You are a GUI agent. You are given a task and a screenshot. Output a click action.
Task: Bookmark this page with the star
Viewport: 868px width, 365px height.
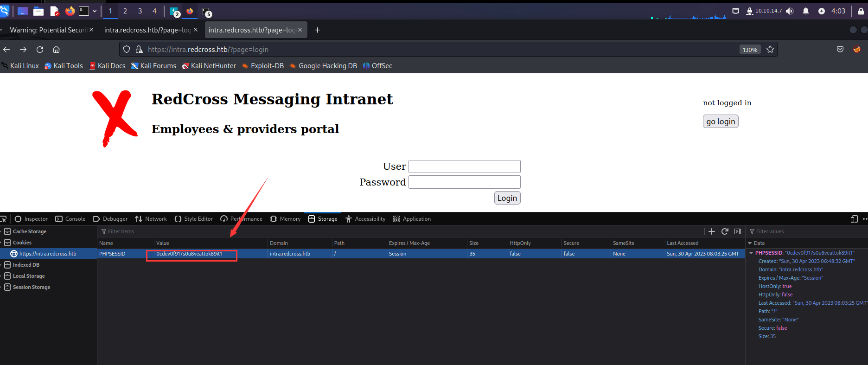(x=770, y=49)
